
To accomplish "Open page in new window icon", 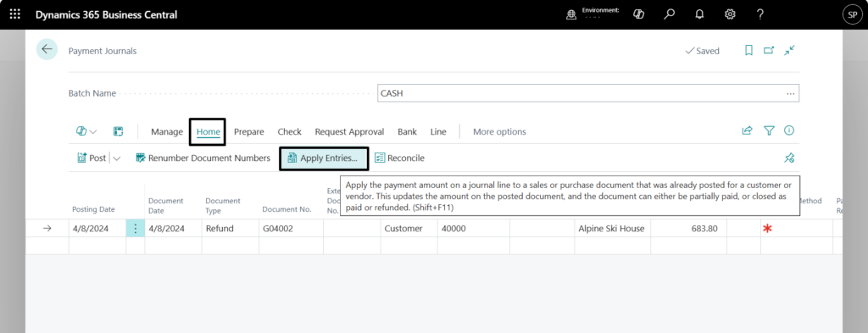I will pyautogui.click(x=769, y=50).
